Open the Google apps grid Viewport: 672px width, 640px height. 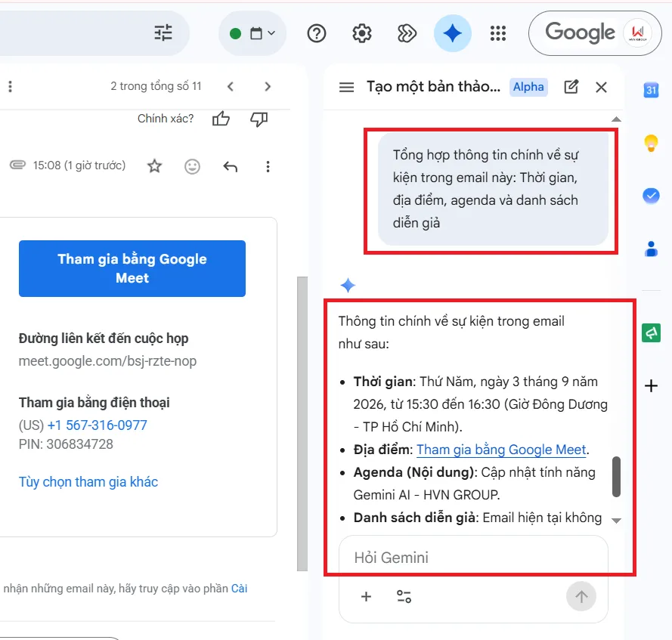point(498,33)
